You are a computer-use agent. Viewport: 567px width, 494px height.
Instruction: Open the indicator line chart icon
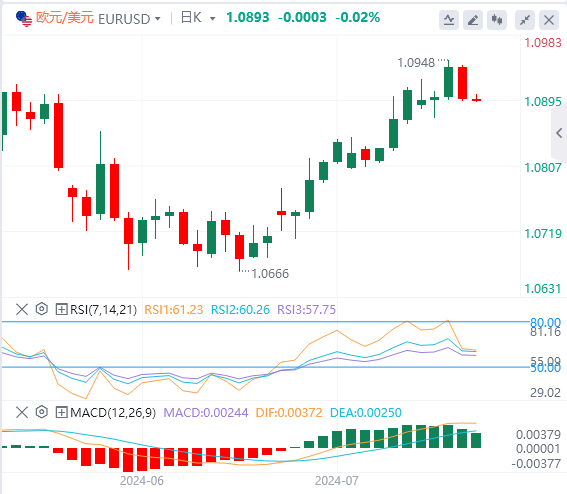pos(449,20)
